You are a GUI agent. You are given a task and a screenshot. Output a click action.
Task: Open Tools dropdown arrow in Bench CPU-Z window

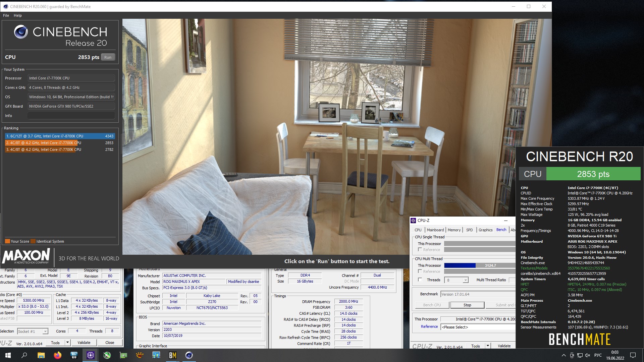coord(488,346)
